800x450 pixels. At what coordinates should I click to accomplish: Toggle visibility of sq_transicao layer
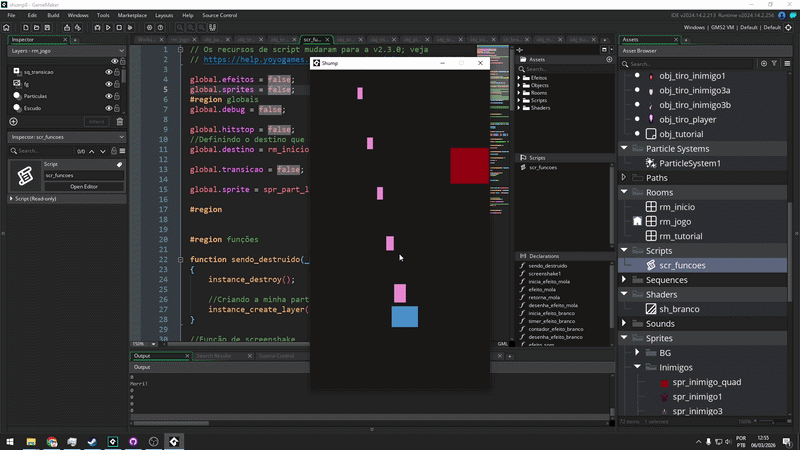tap(108, 72)
